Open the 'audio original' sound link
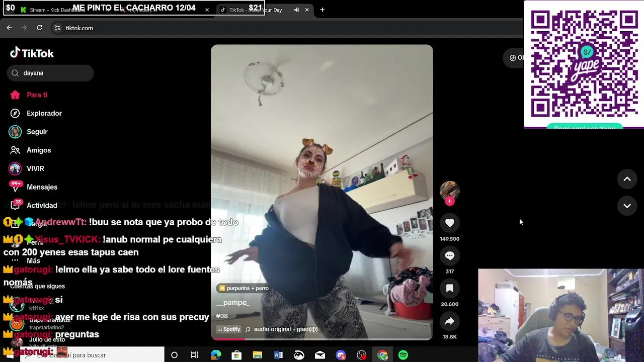The image size is (644, 362). tap(285, 329)
